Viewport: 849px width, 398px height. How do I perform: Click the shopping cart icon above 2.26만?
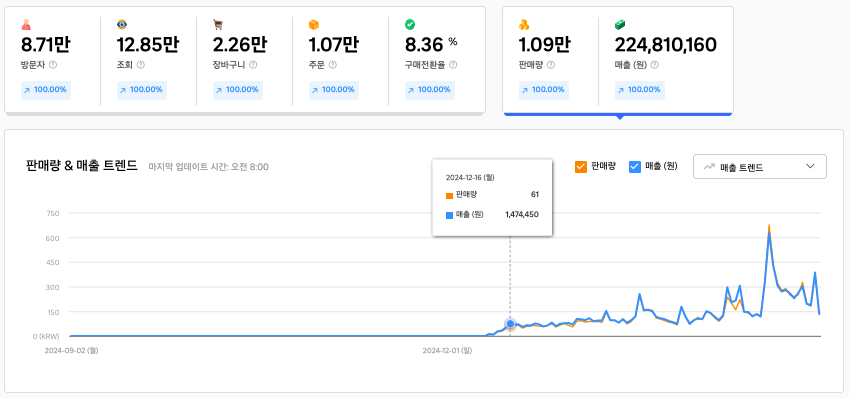(x=218, y=24)
